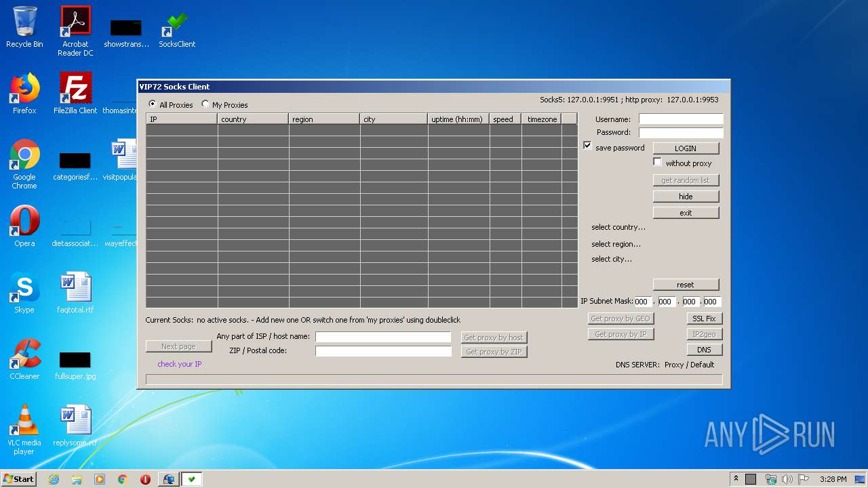Image resolution: width=868 pixels, height=488 pixels.
Task: Open the Google Chrome desktop icon
Action: pos(24,164)
